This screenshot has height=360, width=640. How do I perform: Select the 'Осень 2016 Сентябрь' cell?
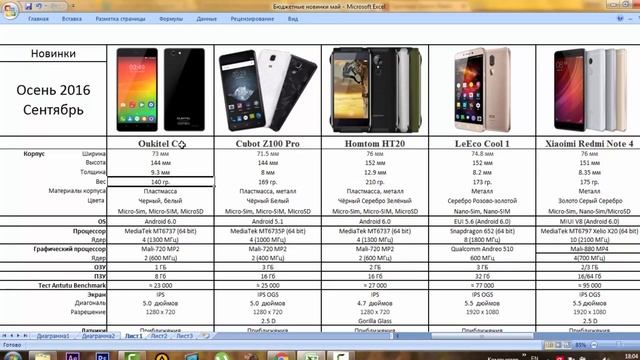[x=53, y=99]
